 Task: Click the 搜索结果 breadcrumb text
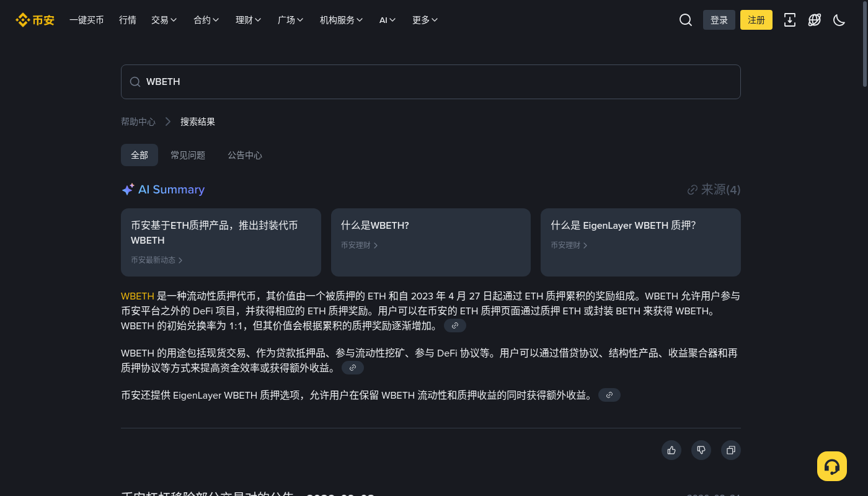[x=198, y=122]
